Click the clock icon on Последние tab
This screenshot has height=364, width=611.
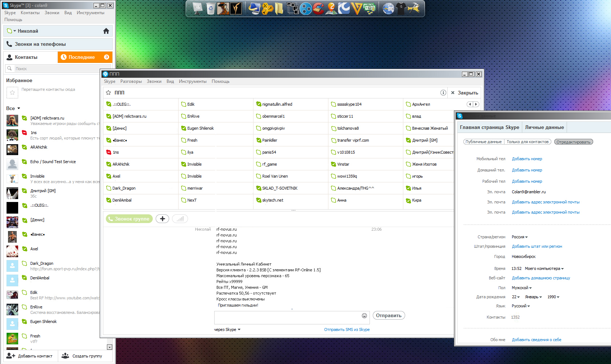64,57
